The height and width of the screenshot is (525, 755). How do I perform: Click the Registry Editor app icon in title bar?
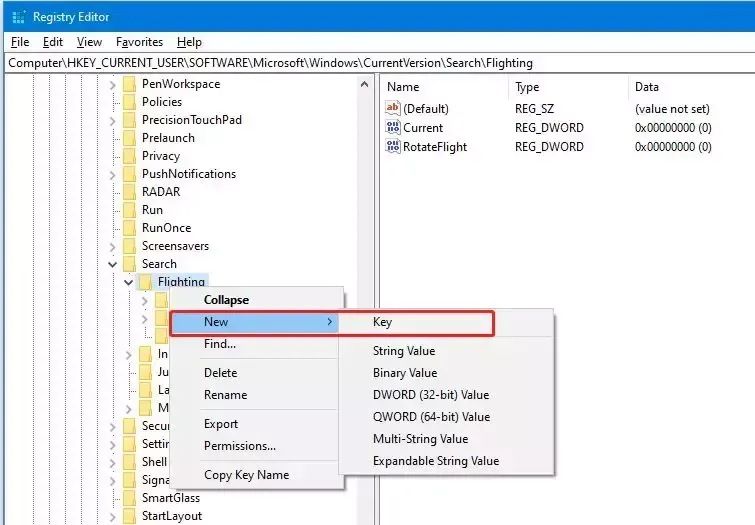click(17, 17)
